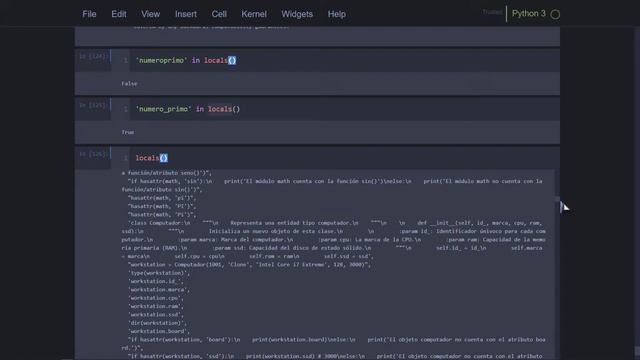Click the False output text
Image resolution: width=640 pixels, height=360 pixels.
pyautogui.click(x=129, y=84)
